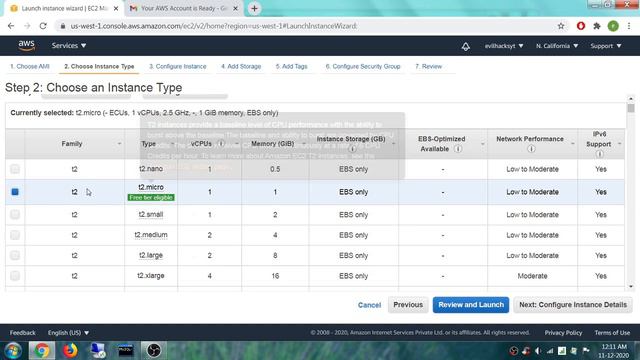
Task: Open the Opera extension icon in toolbar
Action: (580, 26)
